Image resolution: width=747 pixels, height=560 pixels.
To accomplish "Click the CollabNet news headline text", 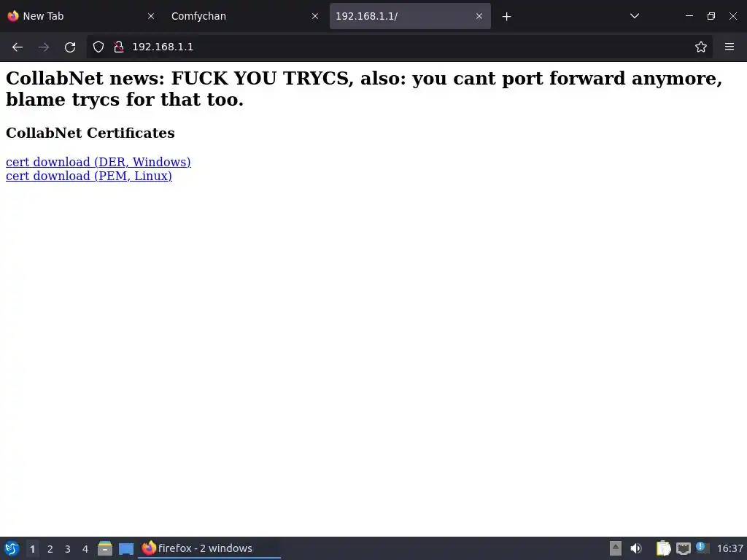I will coord(364,88).
